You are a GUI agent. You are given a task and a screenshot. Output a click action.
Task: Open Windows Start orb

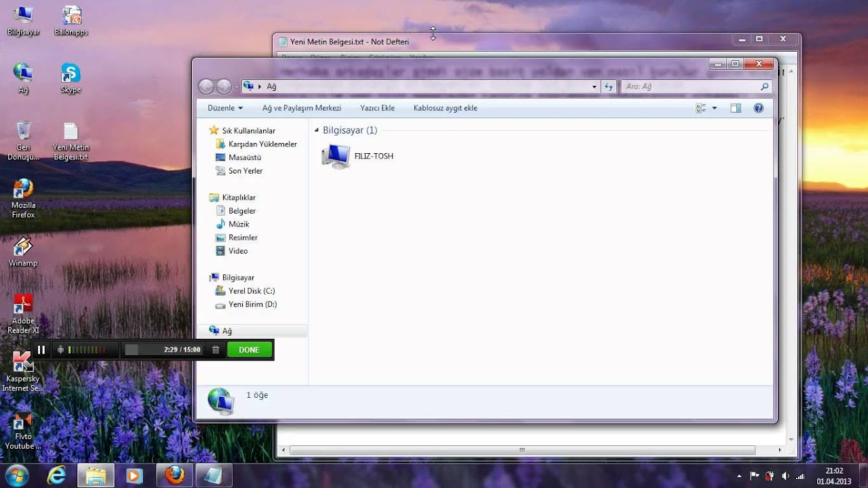pyautogui.click(x=16, y=475)
